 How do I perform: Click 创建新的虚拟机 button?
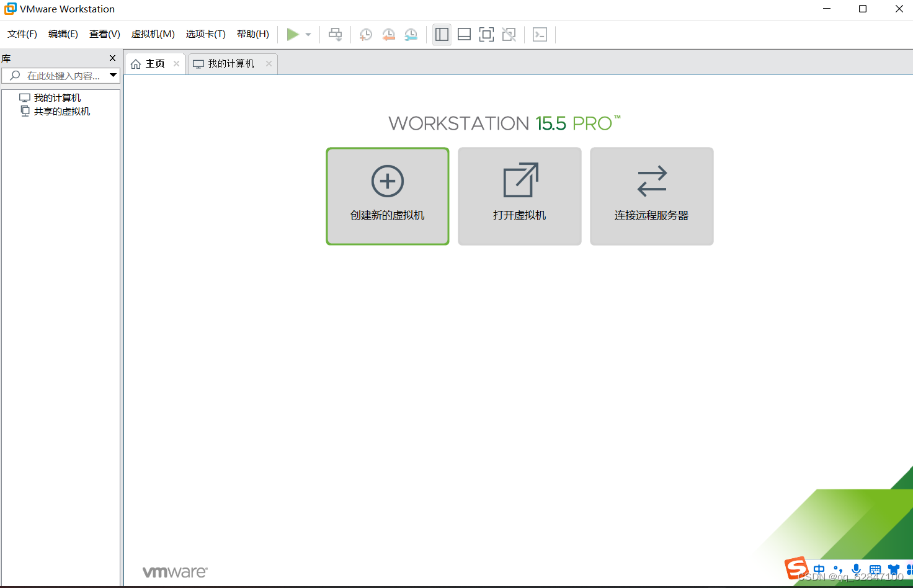click(x=388, y=196)
